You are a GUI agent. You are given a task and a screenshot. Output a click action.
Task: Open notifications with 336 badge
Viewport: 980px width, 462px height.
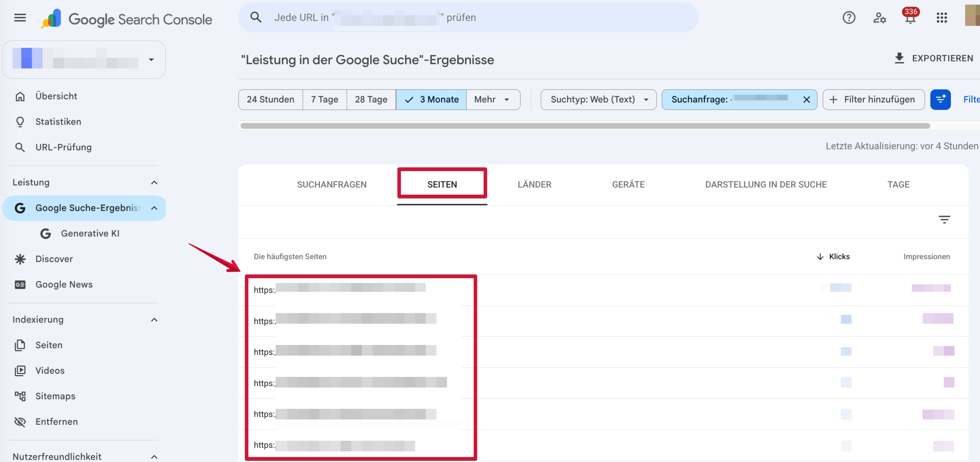pyautogui.click(x=910, y=17)
